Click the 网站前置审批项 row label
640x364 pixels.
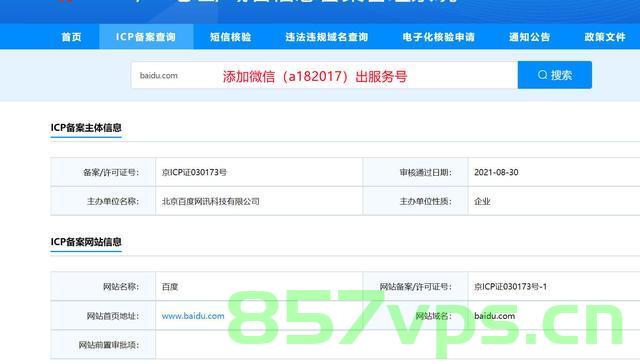109,345
